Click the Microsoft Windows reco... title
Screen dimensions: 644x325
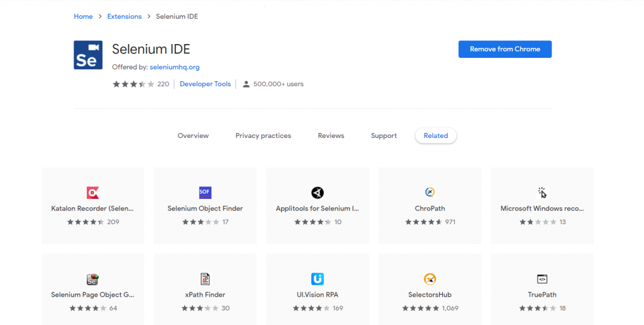click(542, 208)
